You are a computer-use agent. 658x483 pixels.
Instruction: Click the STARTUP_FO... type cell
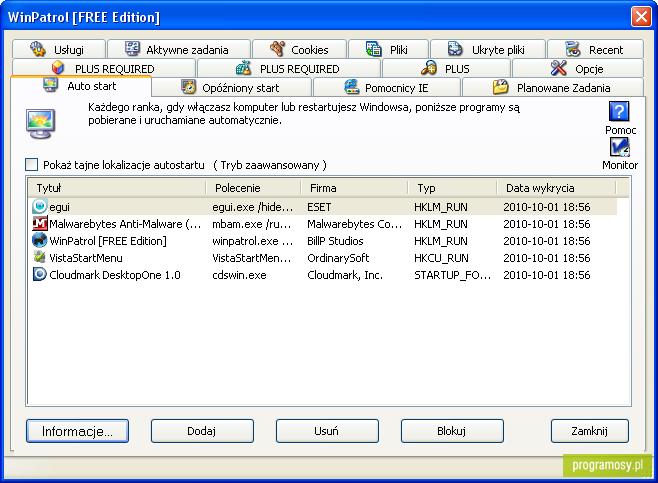(x=452, y=275)
